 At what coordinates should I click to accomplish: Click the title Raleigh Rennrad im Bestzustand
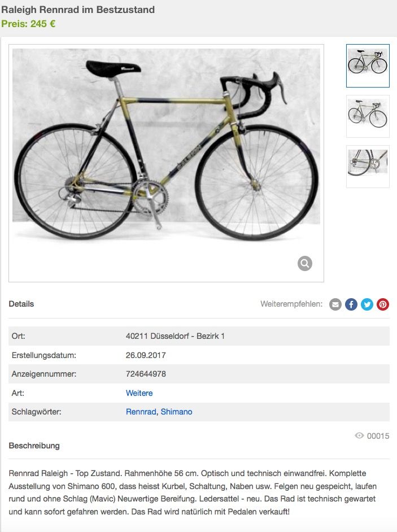[78, 10]
